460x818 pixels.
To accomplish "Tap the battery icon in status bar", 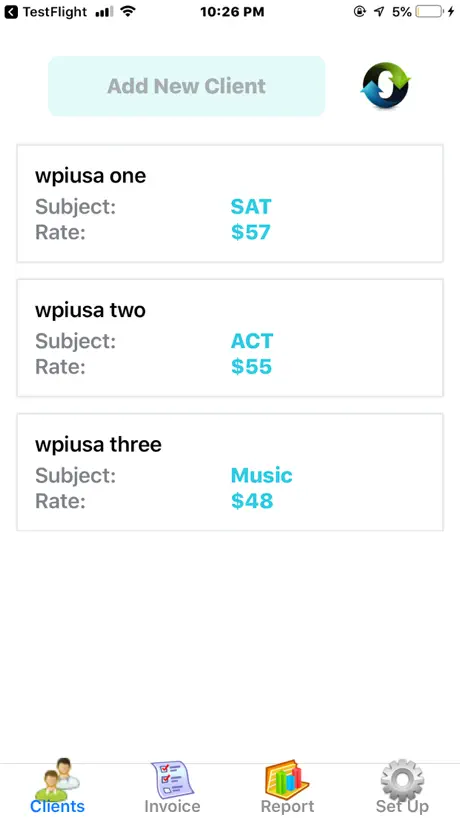I will point(429,11).
